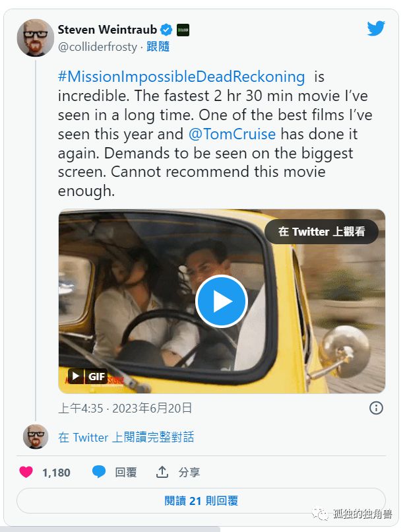Play the embedded video
Screen dimensions: 405x532
coord(222,301)
